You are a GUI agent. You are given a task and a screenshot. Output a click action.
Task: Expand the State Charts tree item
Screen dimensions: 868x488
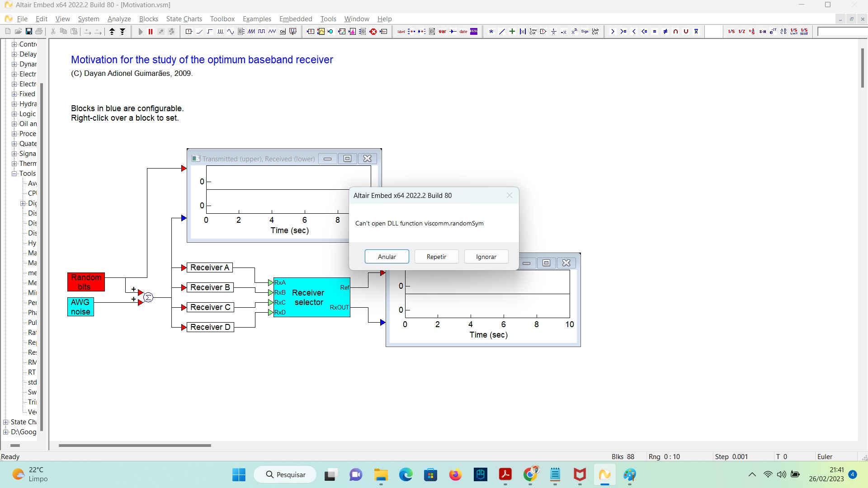[x=5, y=422]
